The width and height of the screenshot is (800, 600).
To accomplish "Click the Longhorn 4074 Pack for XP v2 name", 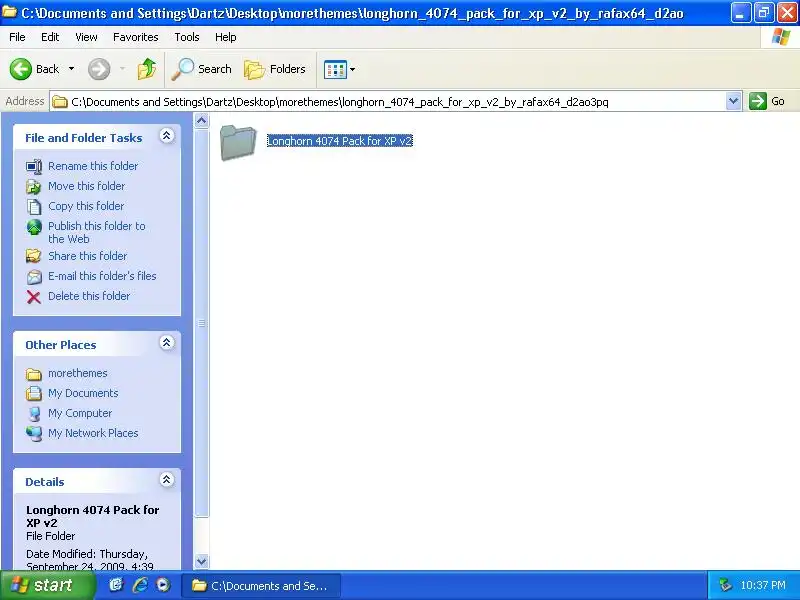I will pos(340,141).
